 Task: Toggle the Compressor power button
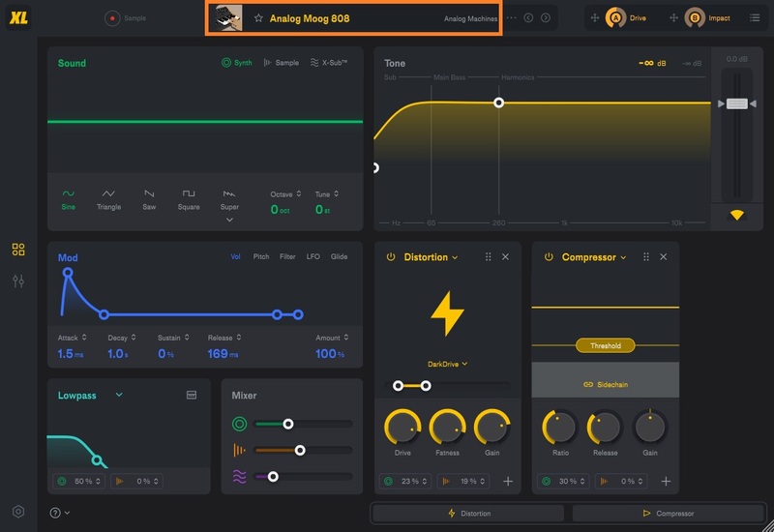coord(549,257)
